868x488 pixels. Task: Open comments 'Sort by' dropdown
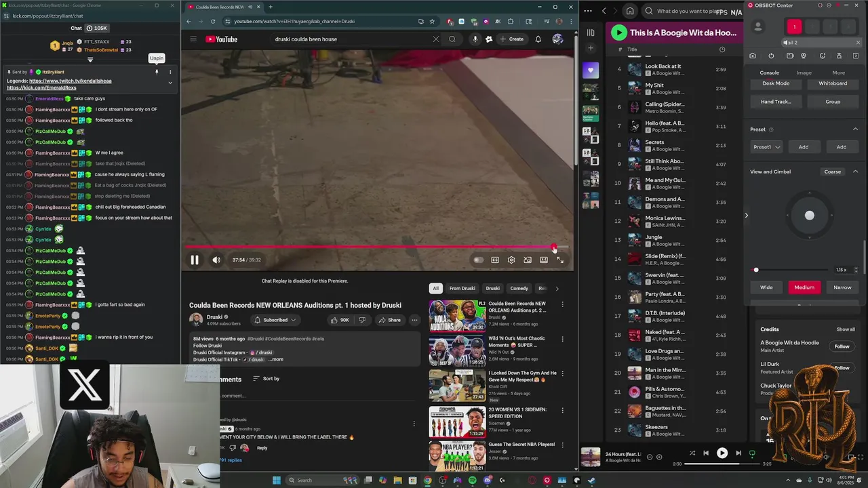click(267, 379)
